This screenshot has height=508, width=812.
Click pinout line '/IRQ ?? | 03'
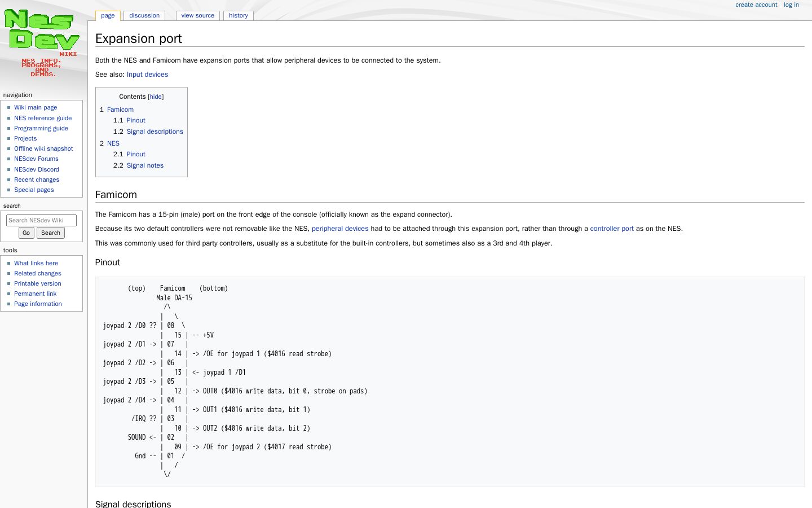(x=153, y=419)
